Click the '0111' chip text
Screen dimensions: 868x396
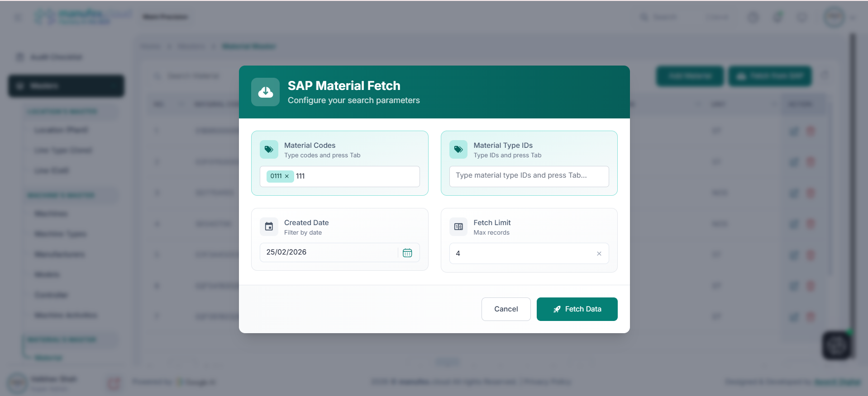click(x=276, y=176)
